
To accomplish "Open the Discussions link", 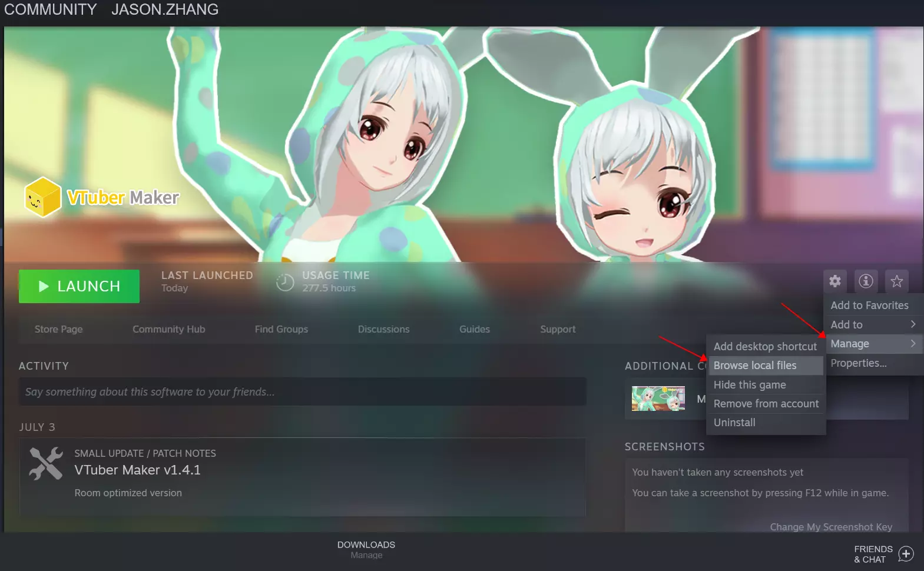I will point(384,329).
